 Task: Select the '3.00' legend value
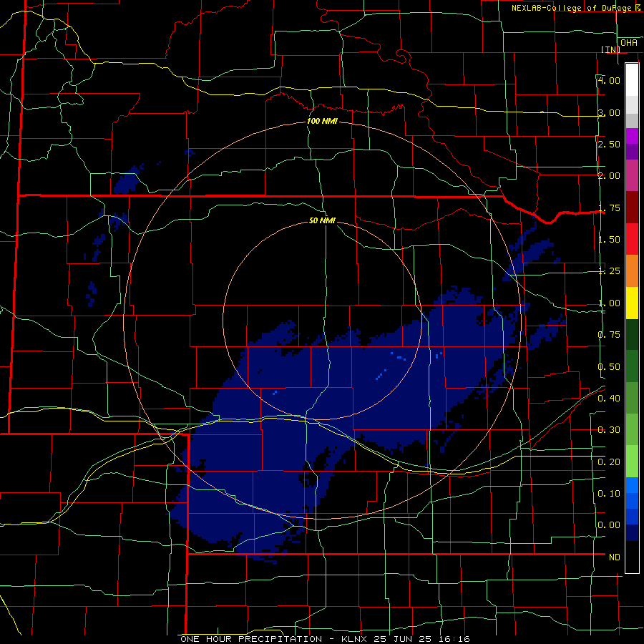pyautogui.click(x=609, y=112)
